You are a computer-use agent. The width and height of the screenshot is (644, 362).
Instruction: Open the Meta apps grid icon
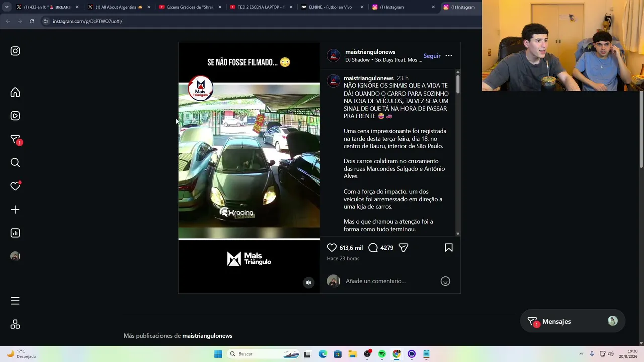point(15,324)
